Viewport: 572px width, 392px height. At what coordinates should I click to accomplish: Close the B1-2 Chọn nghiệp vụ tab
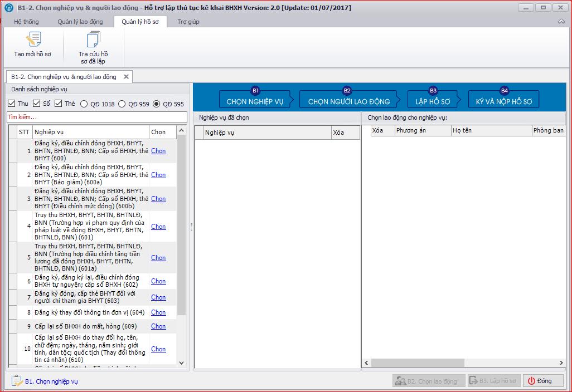click(127, 77)
